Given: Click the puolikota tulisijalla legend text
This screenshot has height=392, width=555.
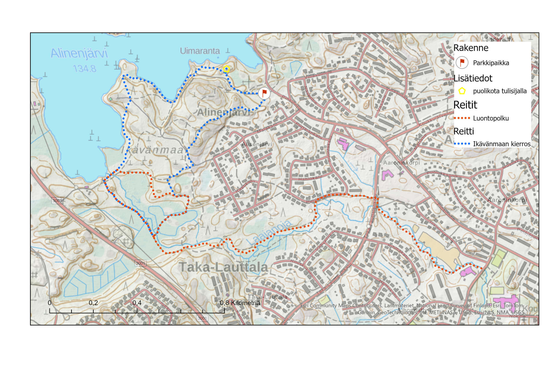Looking at the screenshot, I should (499, 91).
